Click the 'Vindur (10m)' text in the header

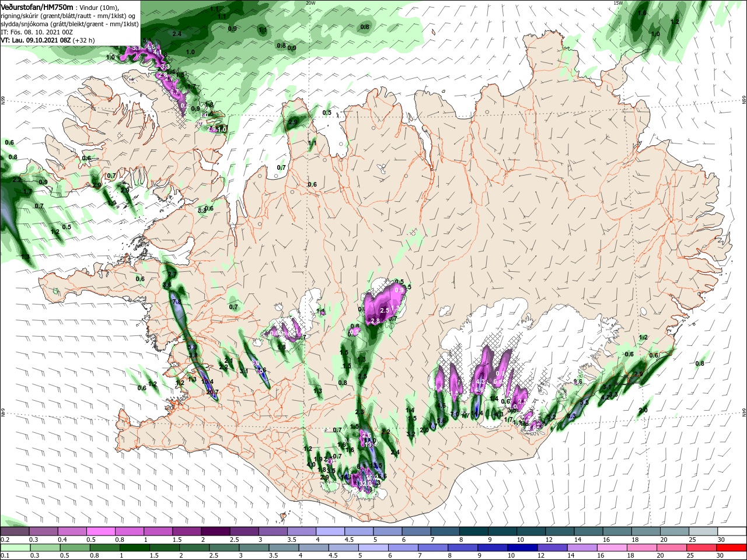click(x=98, y=7)
